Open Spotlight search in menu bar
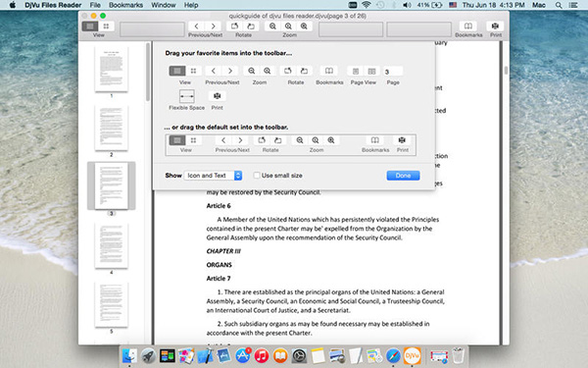The height and width of the screenshot is (368, 588). [559, 5]
